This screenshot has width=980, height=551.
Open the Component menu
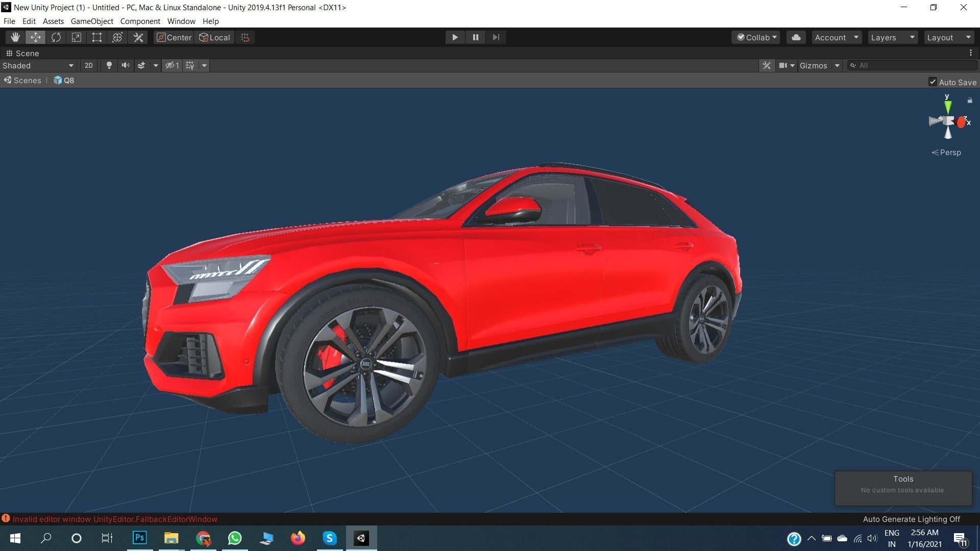140,21
